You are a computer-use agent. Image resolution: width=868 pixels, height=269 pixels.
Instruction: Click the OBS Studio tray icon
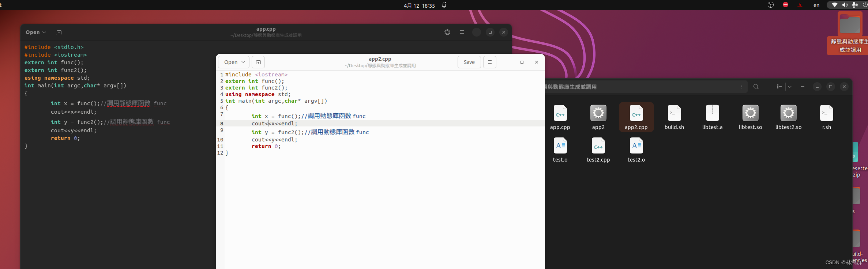771,5
